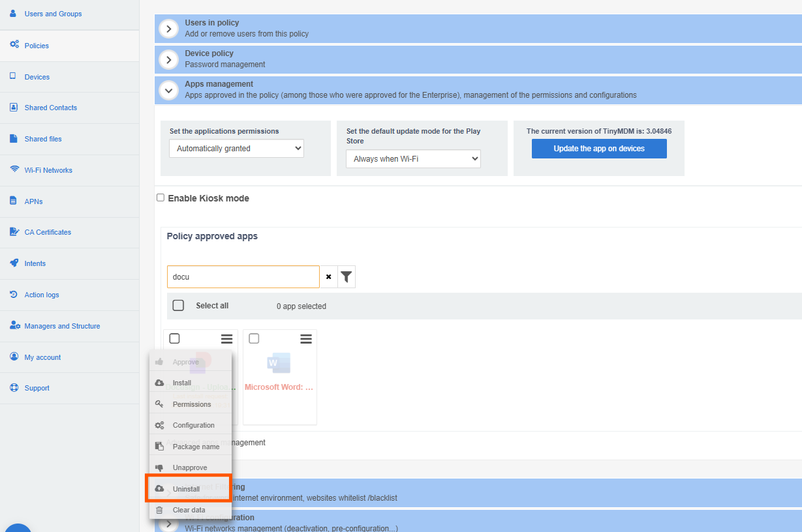Open the Policies sidebar link
The height and width of the screenshot is (532, 802).
click(37, 46)
